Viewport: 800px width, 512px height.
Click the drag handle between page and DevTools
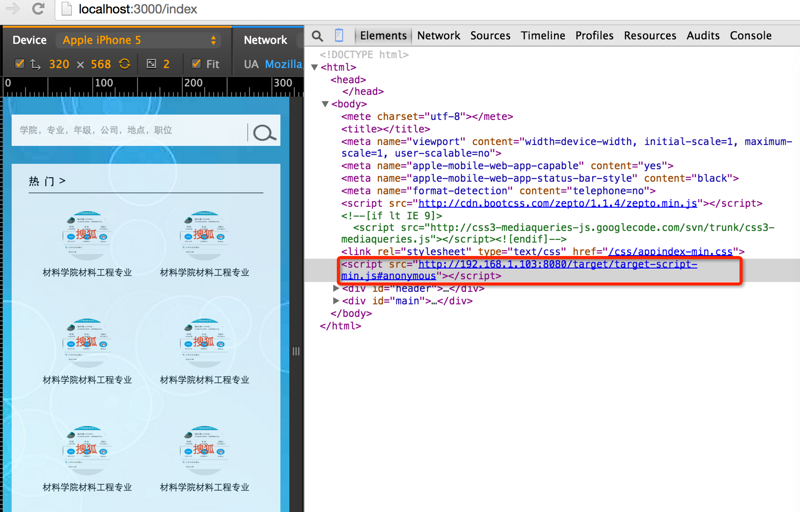coord(295,351)
